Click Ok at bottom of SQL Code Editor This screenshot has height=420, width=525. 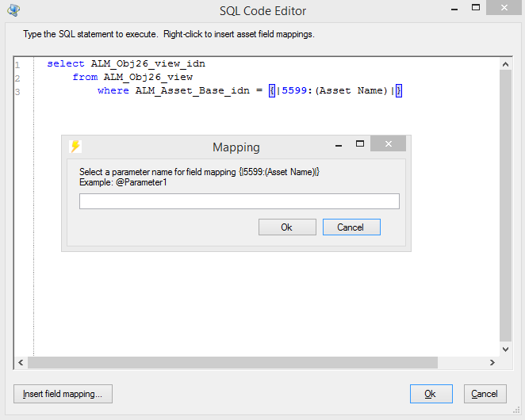click(x=431, y=394)
